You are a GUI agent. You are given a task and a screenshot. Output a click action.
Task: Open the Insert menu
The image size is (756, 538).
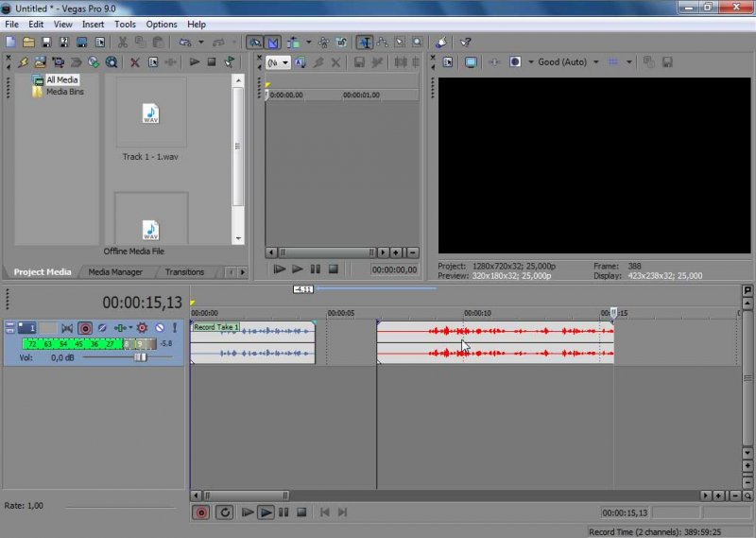tap(94, 24)
